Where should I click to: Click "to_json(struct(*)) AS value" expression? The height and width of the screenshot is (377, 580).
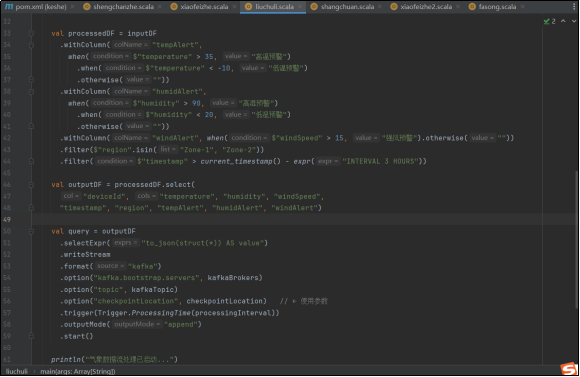[x=203, y=243]
